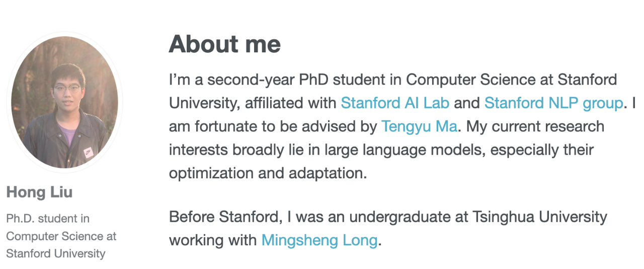
Task: Open the Stanford AI Lab link
Action: [x=395, y=103]
